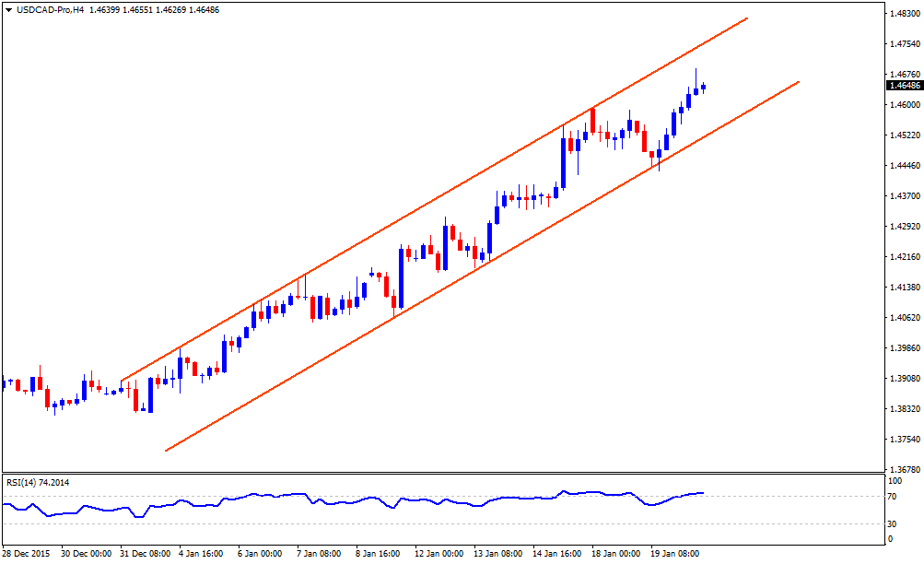Click the 19 Jan 08:00 time label

(x=677, y=554)
